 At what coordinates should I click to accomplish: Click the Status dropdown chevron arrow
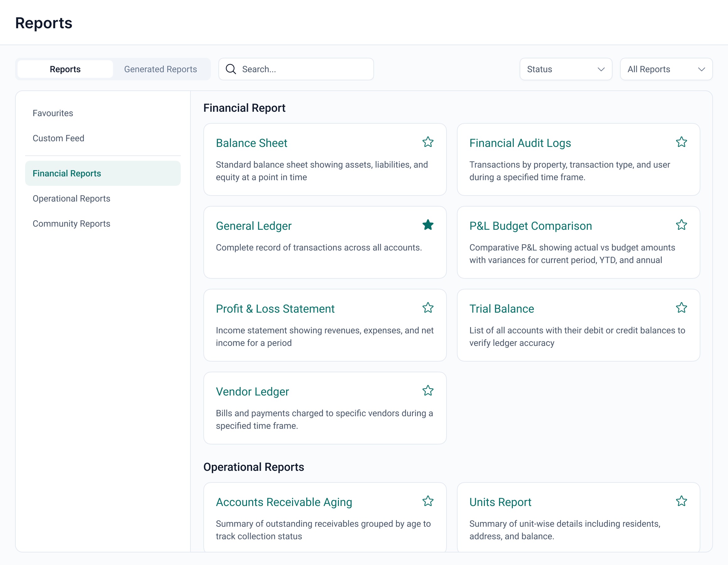[x=601, y=69]
